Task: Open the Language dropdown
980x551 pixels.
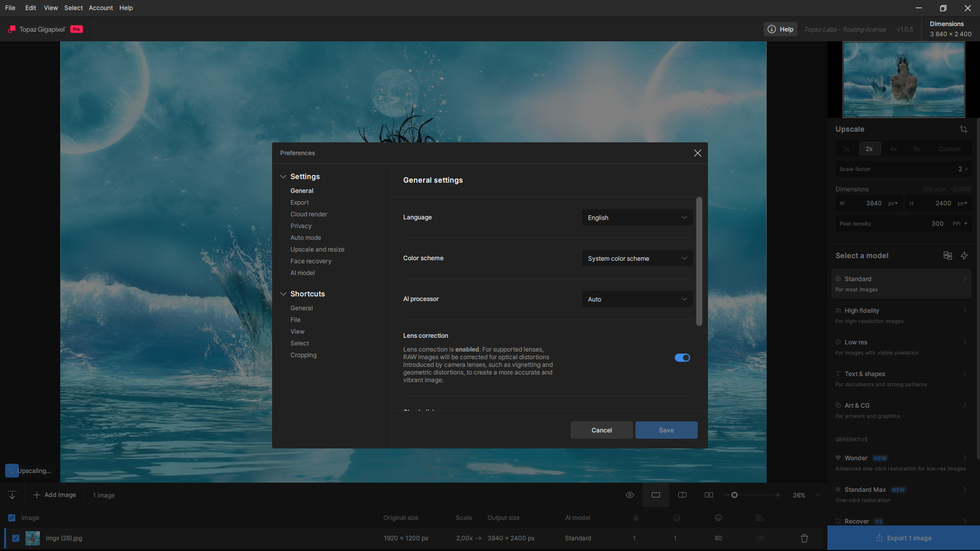Action: [637, 218]
